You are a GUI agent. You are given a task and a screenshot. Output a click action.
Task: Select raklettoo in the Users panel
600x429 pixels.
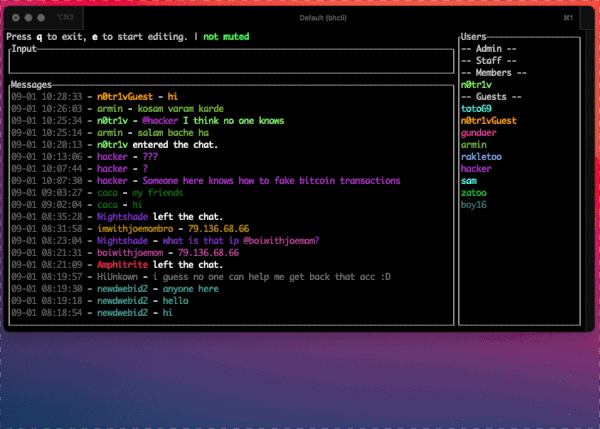pos(481,157)
